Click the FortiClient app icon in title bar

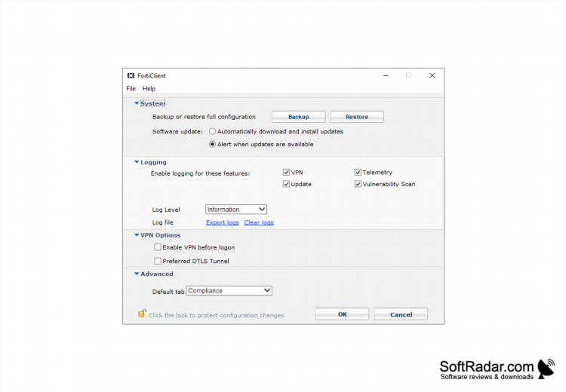131,75
